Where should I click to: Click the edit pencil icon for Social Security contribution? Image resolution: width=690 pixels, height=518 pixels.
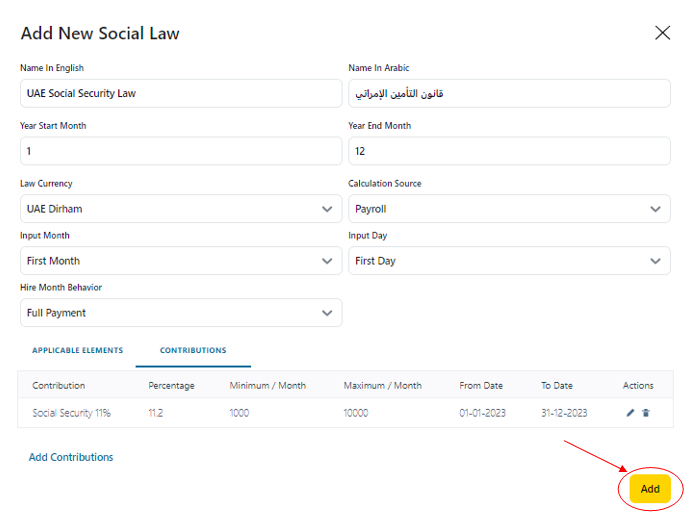coord(630,413)
